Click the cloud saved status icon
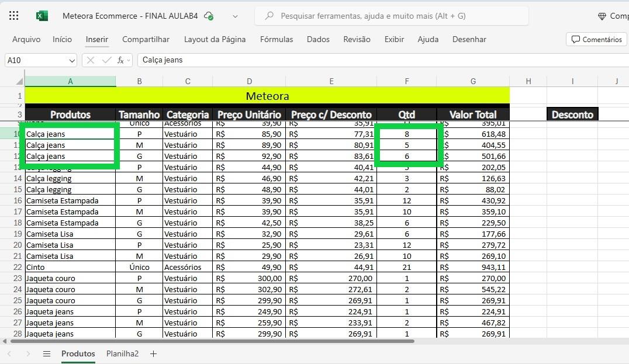Image resolution: width=629 pixels, height=364 pixels. click(209, 16)
